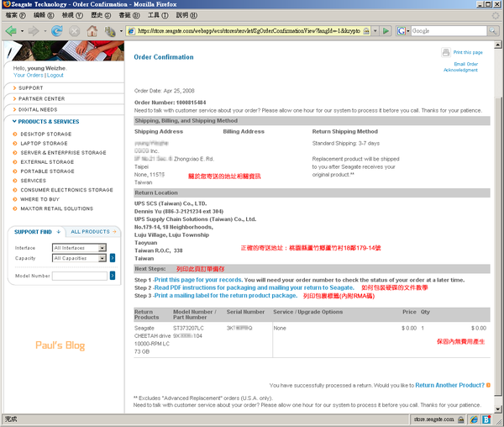Click the blue go arrow beside Capacity
This screenshot has width=504, height=427.
[113, 258]
